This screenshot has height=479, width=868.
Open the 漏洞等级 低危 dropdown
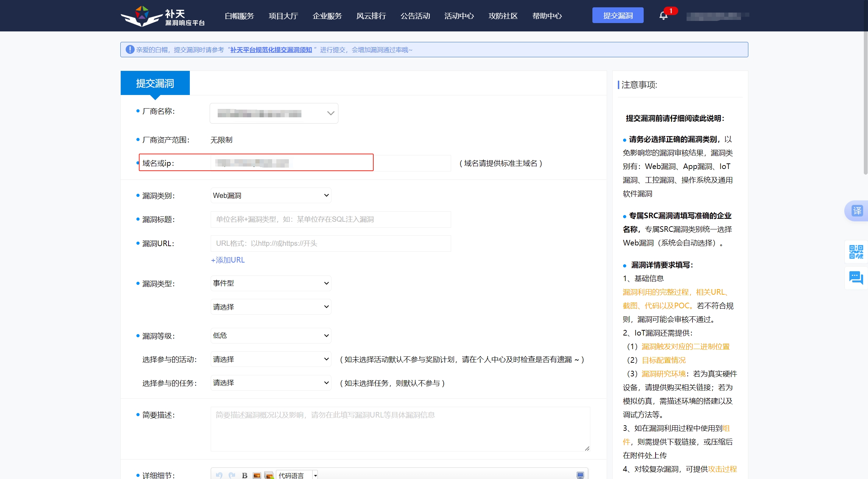point(271,336)
